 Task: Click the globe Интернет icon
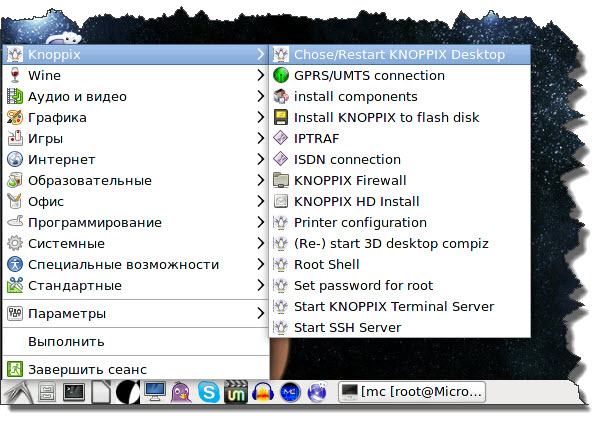[15, 159]
